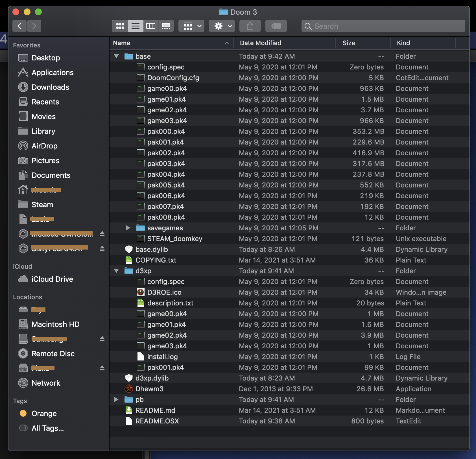Select the STEAM_doomkey file name

(175, 239)
